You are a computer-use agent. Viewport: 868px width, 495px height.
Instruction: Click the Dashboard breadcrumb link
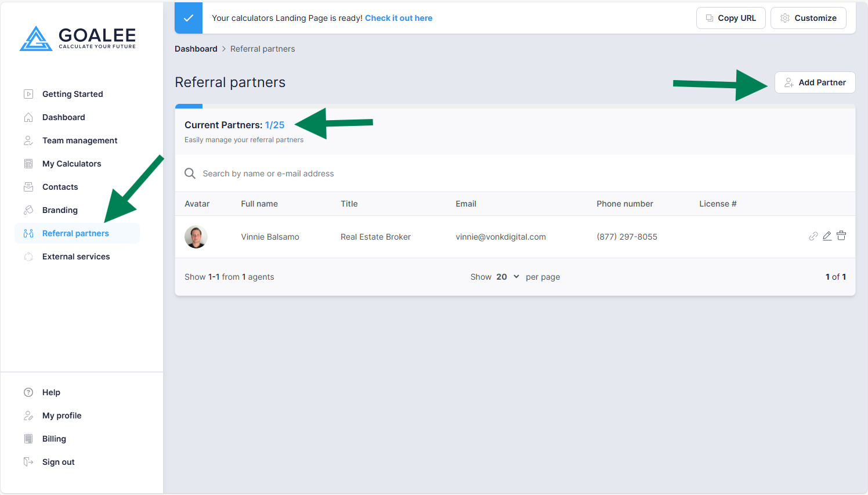(x=196, y=49)
